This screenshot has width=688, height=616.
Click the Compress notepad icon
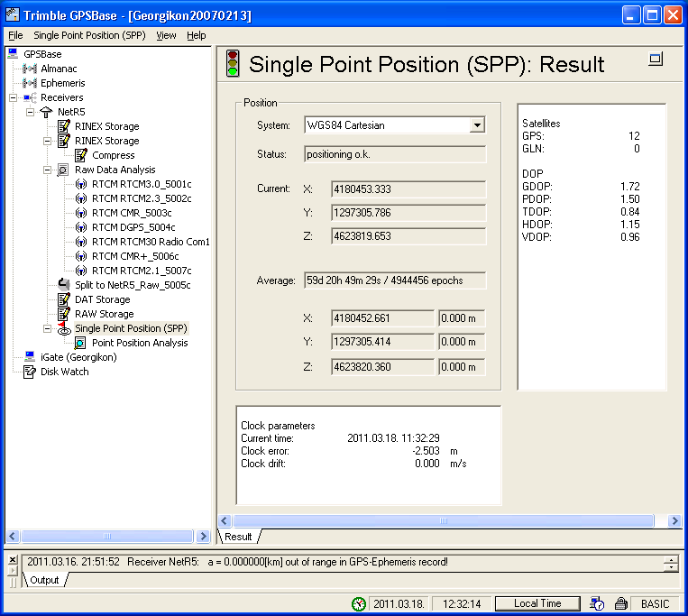click(x=80, y=155)
